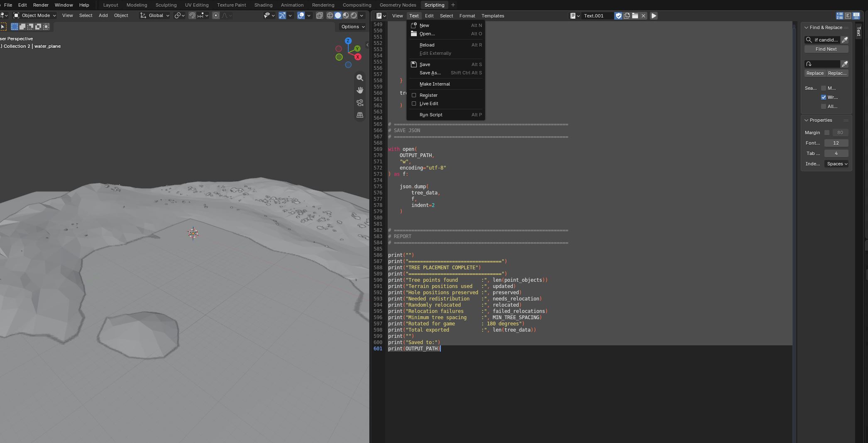Screen dimensions: 868x443
Task: Choose Save from the Text menu
Action: (x=446, y=64)
